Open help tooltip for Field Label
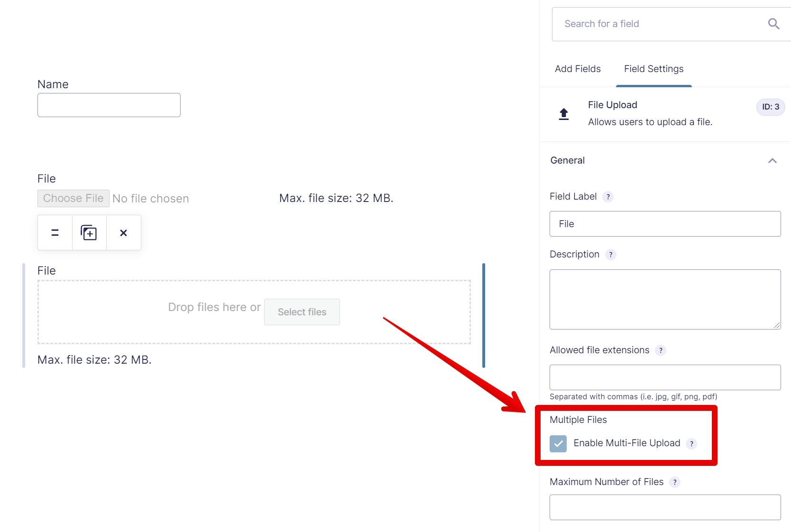Image resolution: width=791 pixels, height=532 pixels. coord(608,197)
